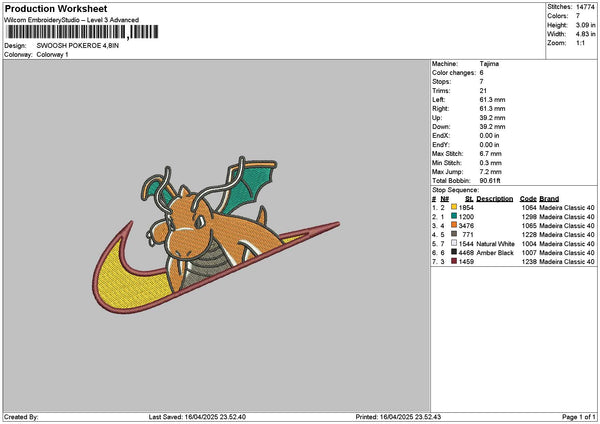600x424 pixels.
Task: Click the Width value '4.83 in'
Action: pos(585,34)
